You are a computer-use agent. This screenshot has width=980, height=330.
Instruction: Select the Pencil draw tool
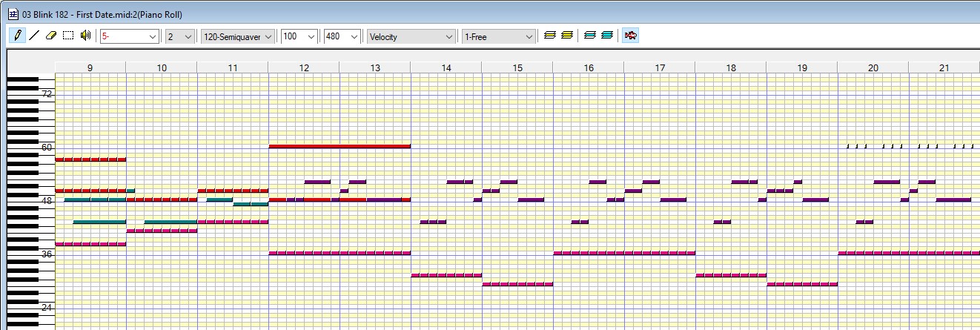tap(18, 36)
